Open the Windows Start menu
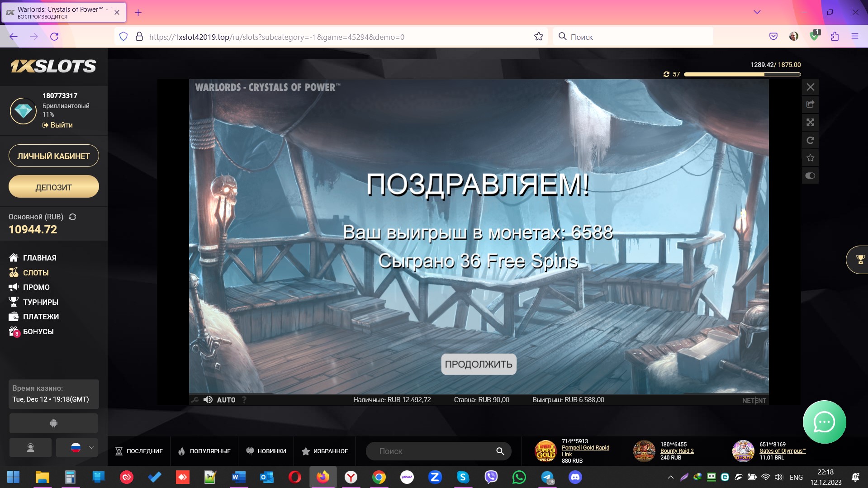 (x=14, y=477)
